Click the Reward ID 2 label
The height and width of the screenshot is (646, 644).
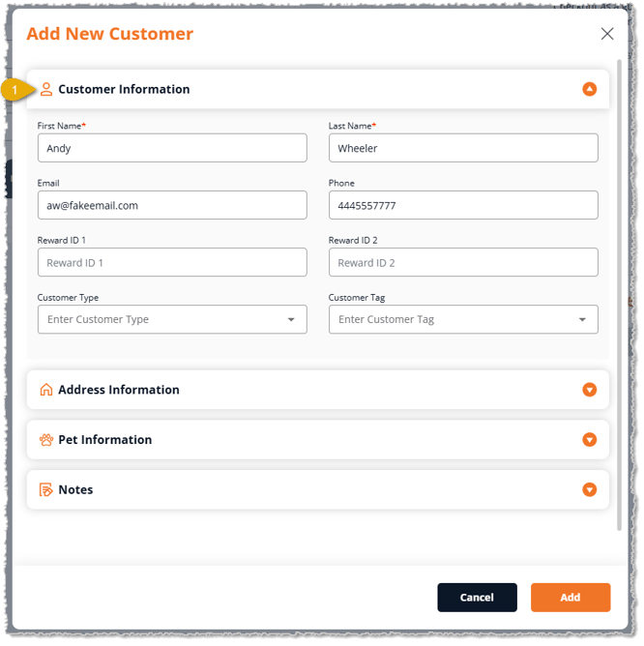click(353, 241)
